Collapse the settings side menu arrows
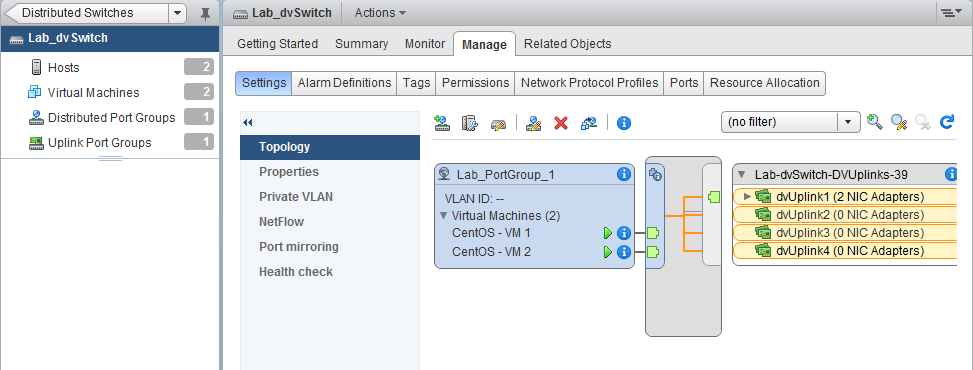 248,123
